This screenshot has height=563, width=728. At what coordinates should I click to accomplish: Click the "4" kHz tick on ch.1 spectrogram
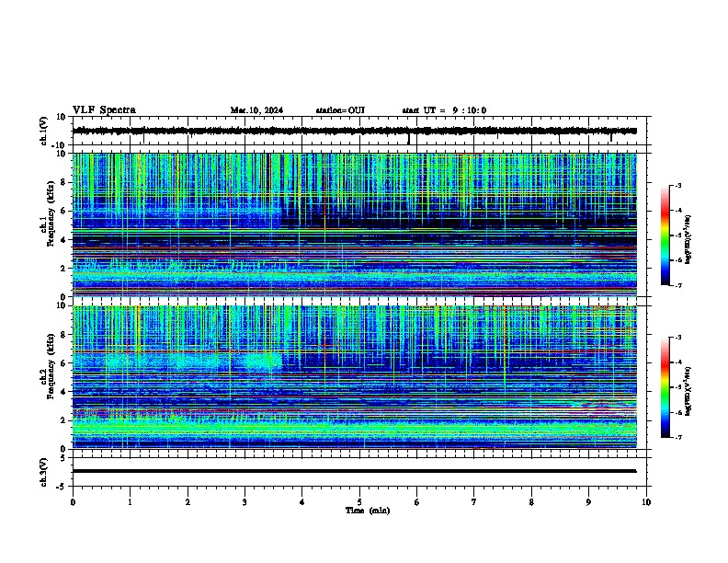[64, 240]
